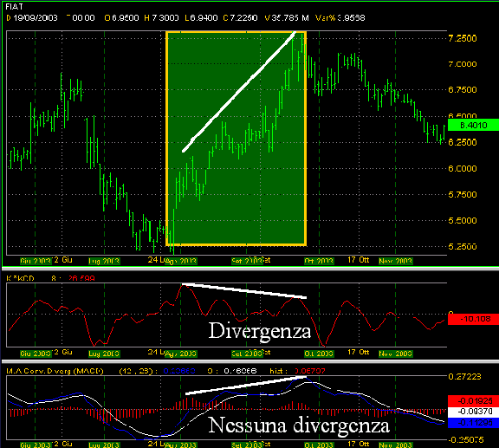Viewport: 499px width, 448px height.
Task: Click the red -10.108 oscillator value tag
Action: tap(473, 319)
